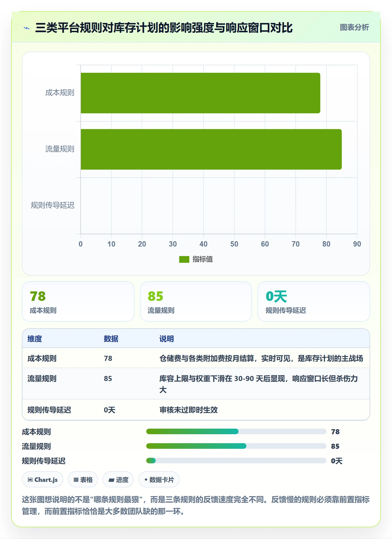Screen dimensions: 392x539
Task: Click the 维度 table column header
Action: [x=35, y=339]
